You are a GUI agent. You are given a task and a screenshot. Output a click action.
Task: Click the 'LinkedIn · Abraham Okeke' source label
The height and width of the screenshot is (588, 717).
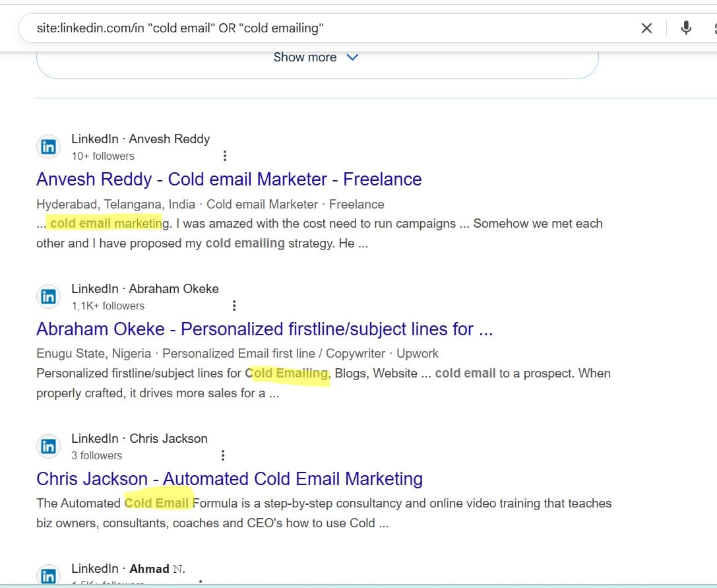pos(145,289)
